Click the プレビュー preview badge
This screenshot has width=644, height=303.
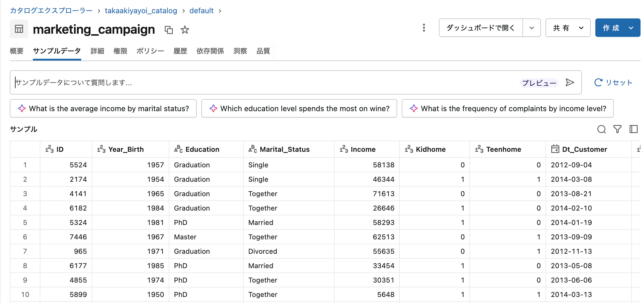tap(539, 83)
